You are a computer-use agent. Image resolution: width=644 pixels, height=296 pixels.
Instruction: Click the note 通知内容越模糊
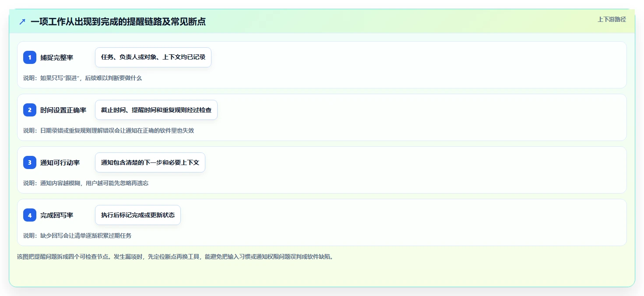click(x=86, y=183)
